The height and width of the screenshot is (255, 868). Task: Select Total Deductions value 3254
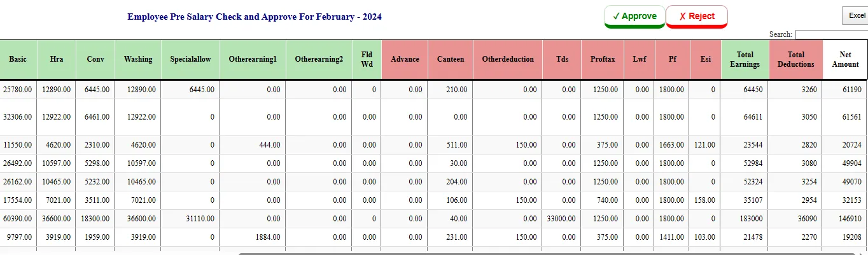pyautogui.click(x=808, y=182)
